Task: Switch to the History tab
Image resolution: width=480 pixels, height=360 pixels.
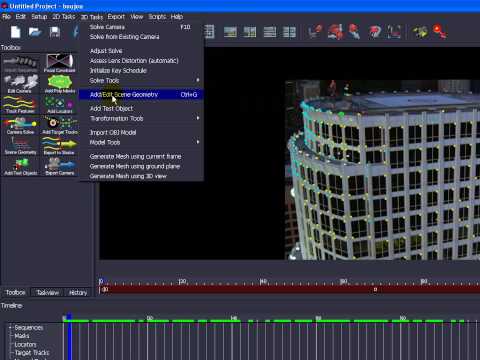Action: 78,292
